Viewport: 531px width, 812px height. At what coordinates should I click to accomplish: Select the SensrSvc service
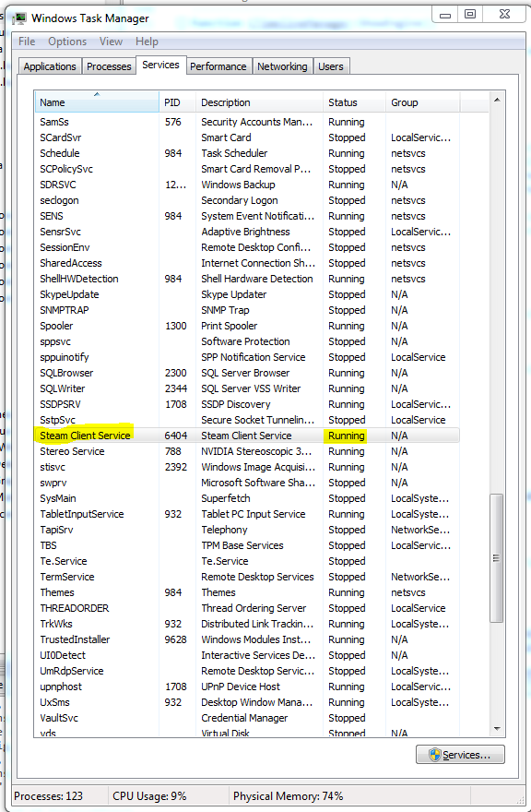pos(247,232)
